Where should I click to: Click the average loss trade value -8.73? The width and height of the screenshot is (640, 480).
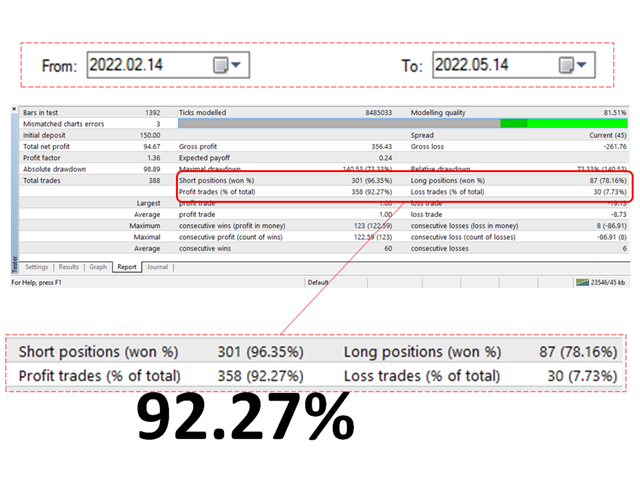[618, 214]
